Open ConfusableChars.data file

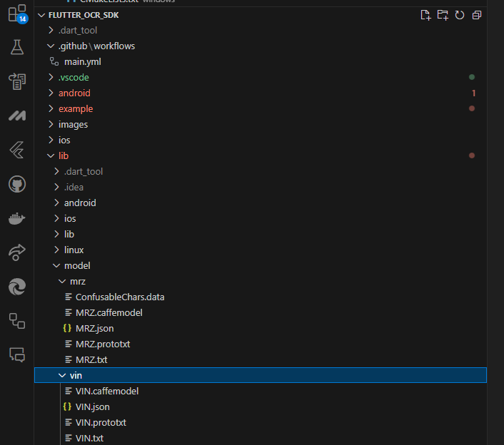click(120, 297)
